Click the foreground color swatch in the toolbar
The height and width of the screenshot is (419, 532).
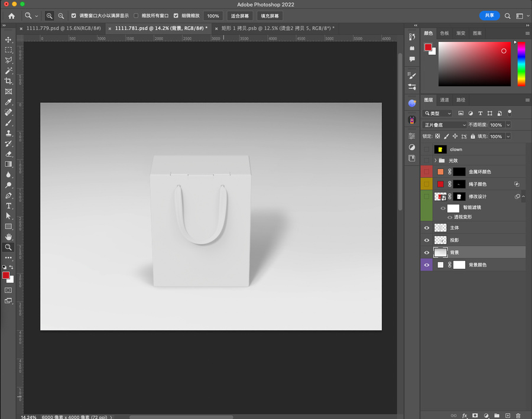(x=6, y=275)
